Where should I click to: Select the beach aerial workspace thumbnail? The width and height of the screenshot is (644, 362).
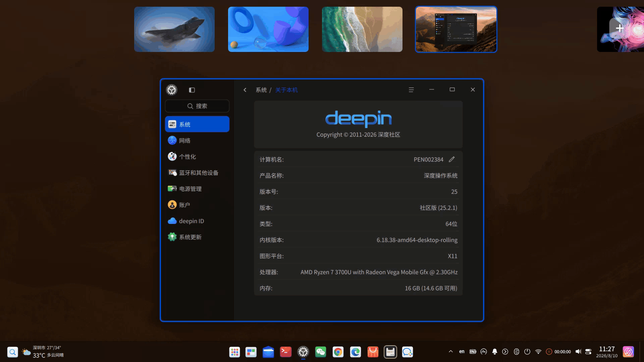point(362,29)
